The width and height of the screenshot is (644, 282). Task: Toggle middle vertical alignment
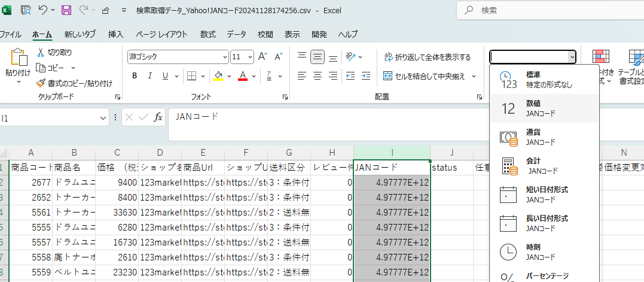pos(317,57)
